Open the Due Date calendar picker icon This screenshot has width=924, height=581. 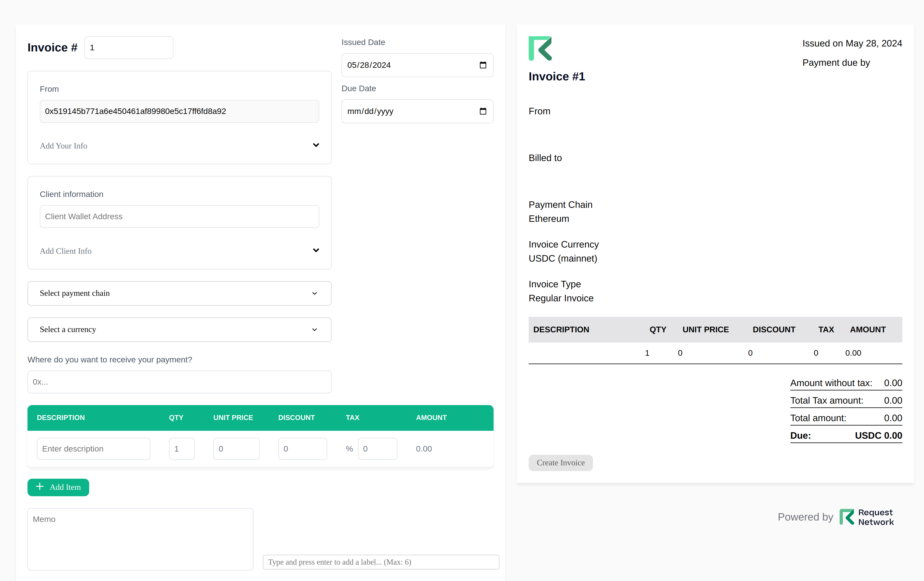click(x=483, y=111)
